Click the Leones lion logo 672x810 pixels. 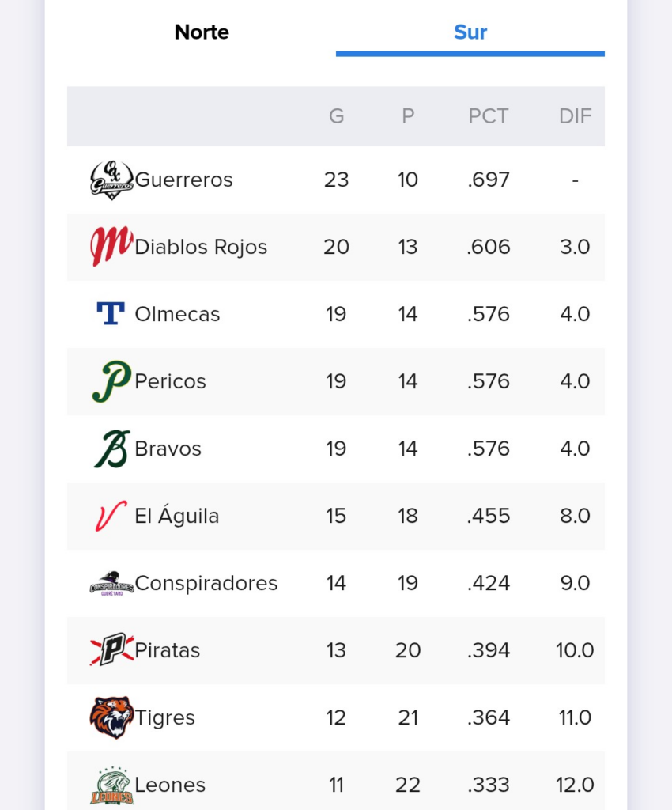coord(111,785)
